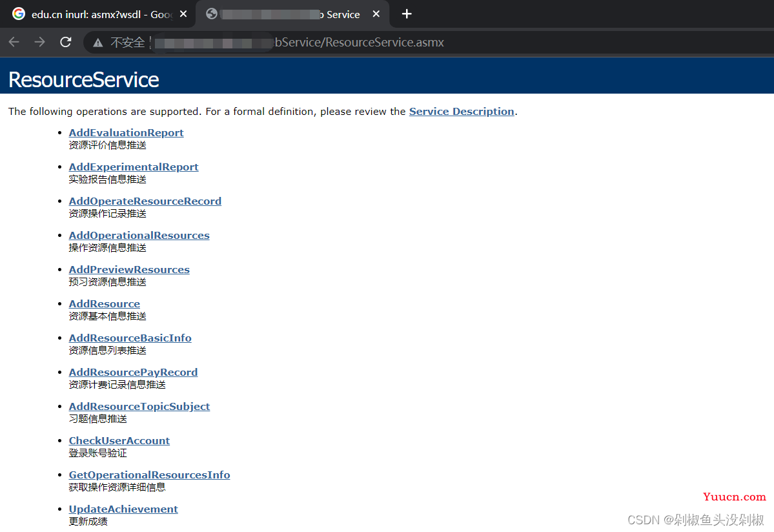Click the description text 资源评价信息推送
The height and width of the screenshot is (532, 774).
click(108, 145)
